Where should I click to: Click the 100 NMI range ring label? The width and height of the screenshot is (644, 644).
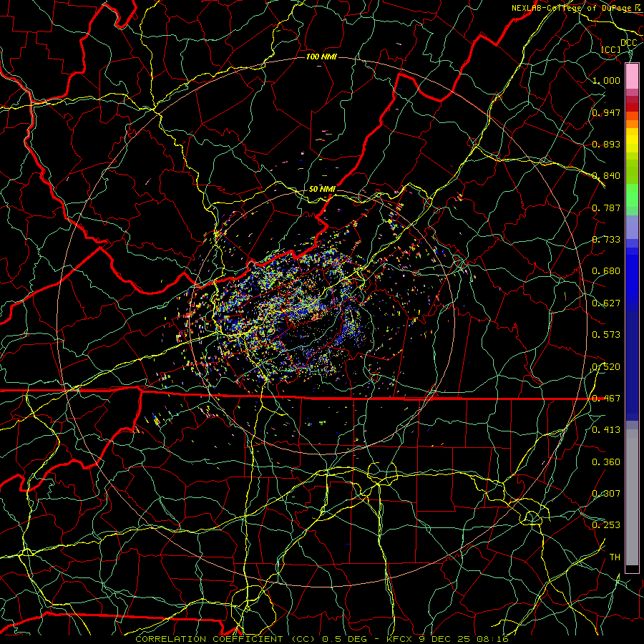point(321,57)
